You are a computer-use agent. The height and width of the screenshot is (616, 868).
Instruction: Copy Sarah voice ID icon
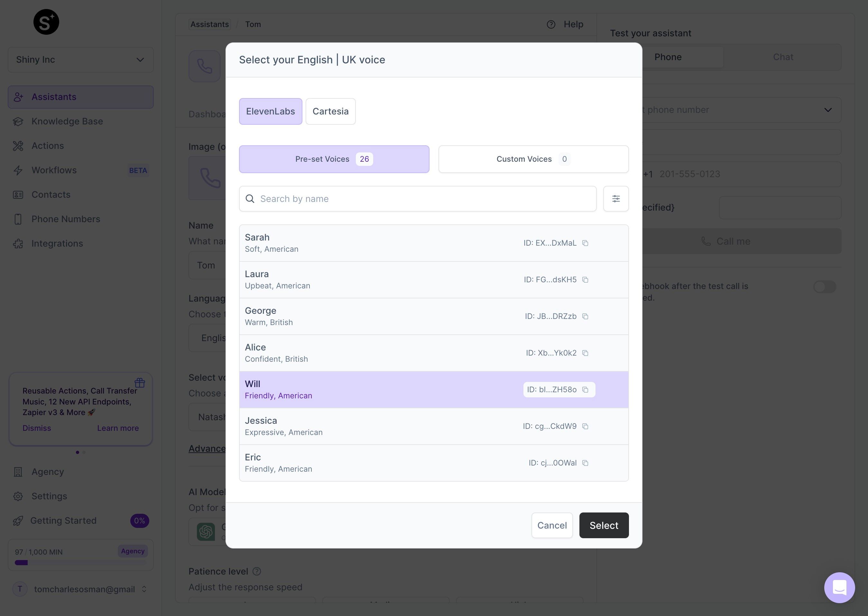(585, 243)
